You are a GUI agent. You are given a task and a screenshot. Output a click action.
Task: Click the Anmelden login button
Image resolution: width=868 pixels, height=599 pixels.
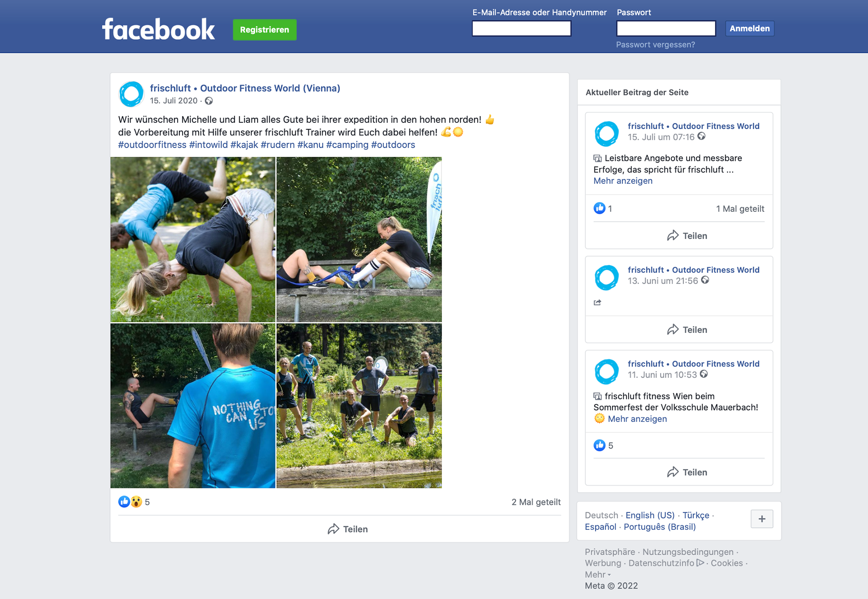749,28
